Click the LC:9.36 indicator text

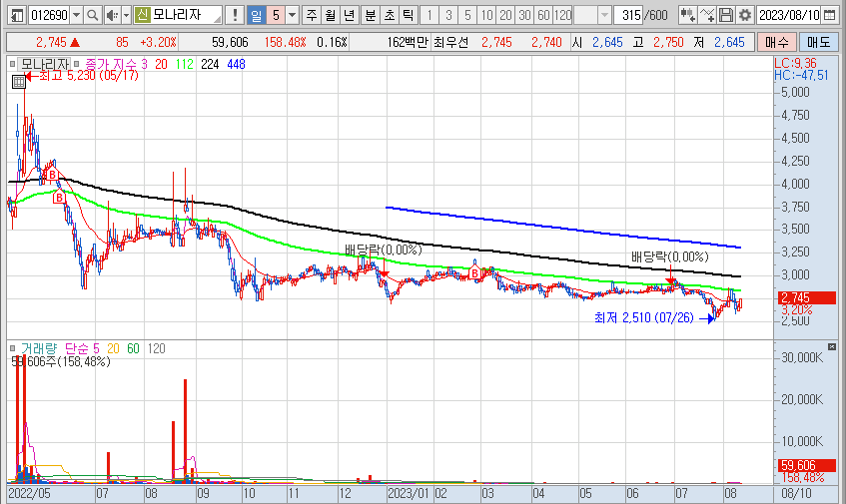[795, 63]
